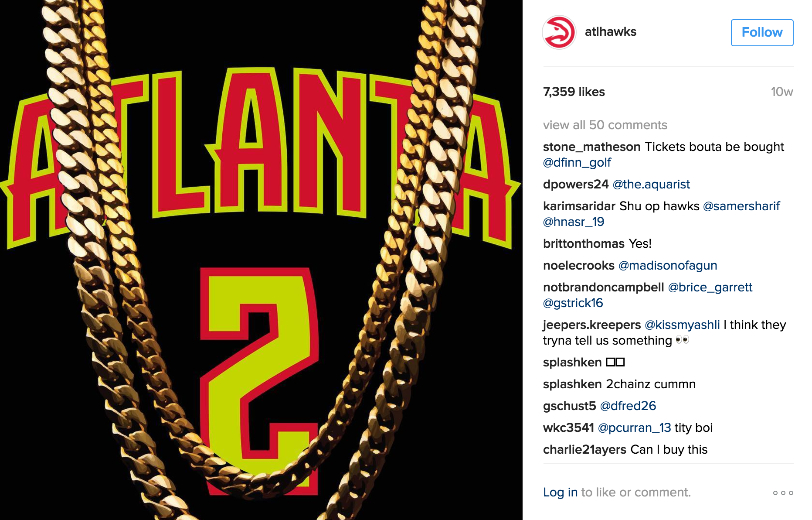Click Log in to like or comment
Image resolution: width=812 pixels, height=520 pixels.
pyautogui.click(x=560, y=492)
